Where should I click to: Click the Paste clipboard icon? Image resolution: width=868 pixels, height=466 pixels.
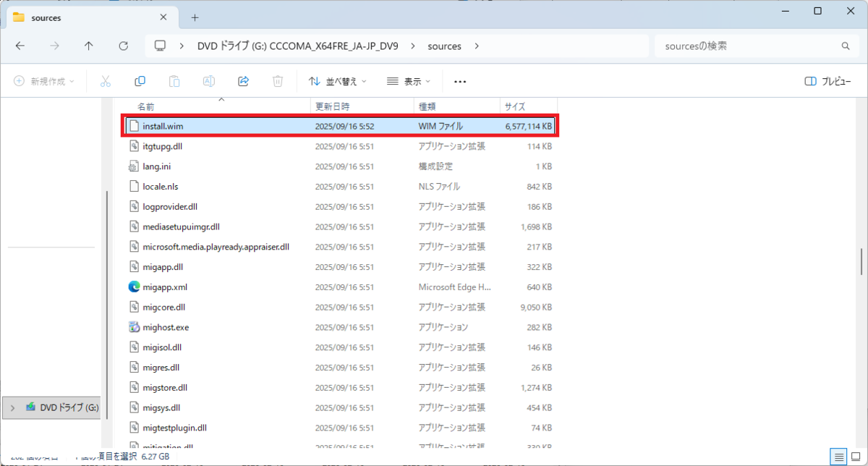coord(174,82)
